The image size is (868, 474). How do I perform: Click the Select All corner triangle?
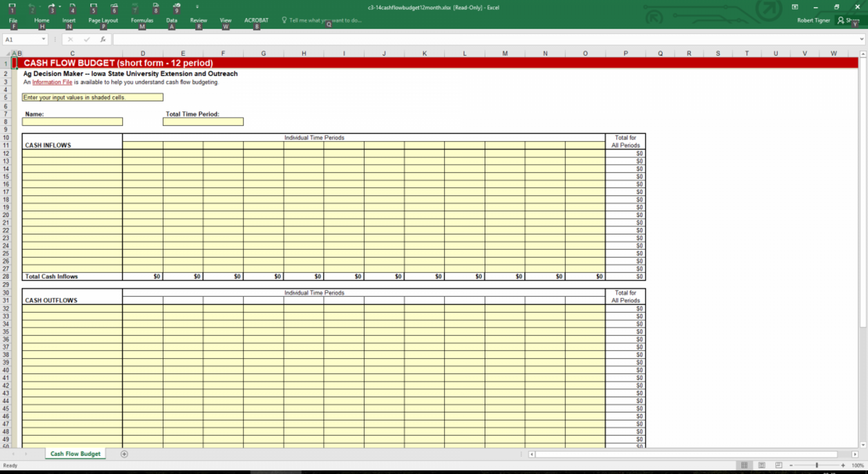pos(8,54)
